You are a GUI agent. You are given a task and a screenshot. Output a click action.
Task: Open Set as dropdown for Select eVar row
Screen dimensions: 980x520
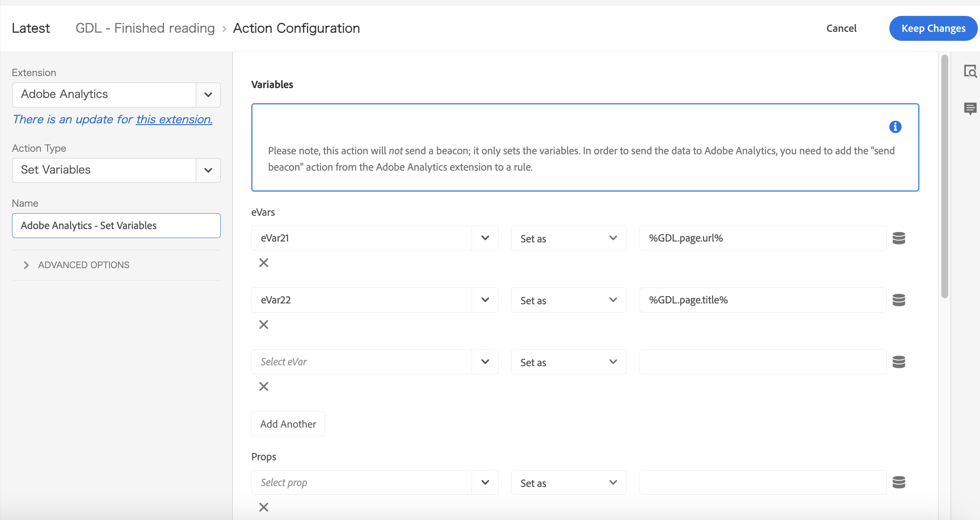(x=569, y=362)
